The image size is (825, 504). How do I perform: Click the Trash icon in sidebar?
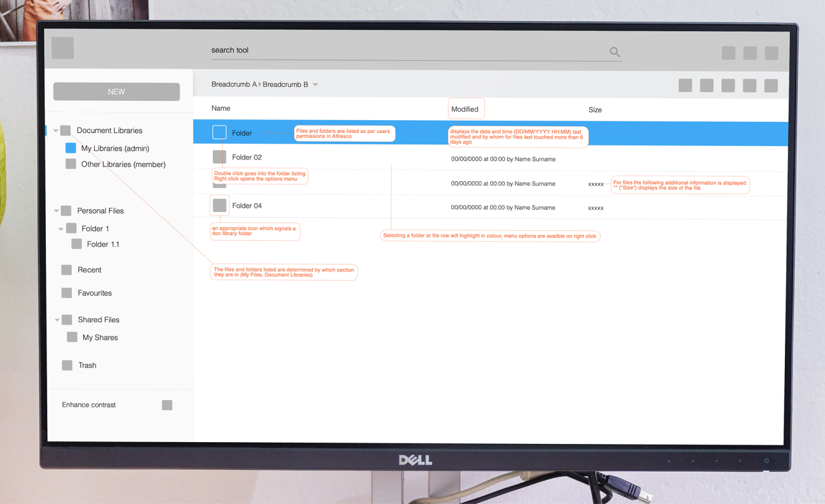pos(67,365)
